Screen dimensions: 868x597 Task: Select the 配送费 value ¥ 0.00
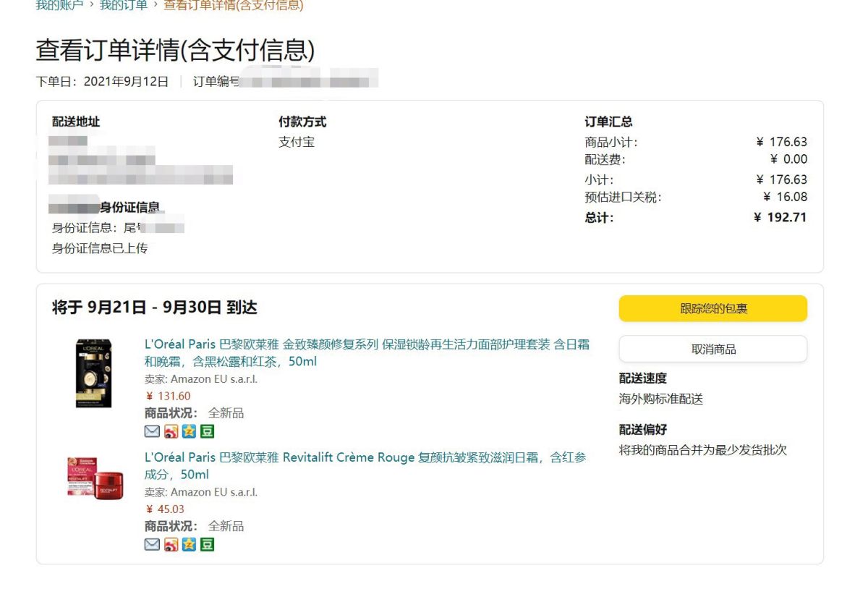coord(788,159)
